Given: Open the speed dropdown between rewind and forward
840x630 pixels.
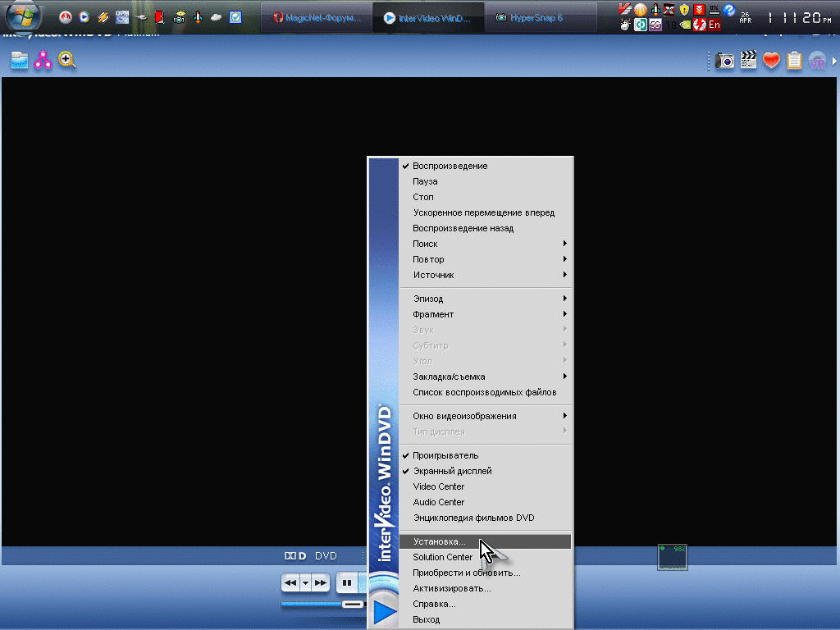Looking at the screenshot, I should (x=305, y=583).
